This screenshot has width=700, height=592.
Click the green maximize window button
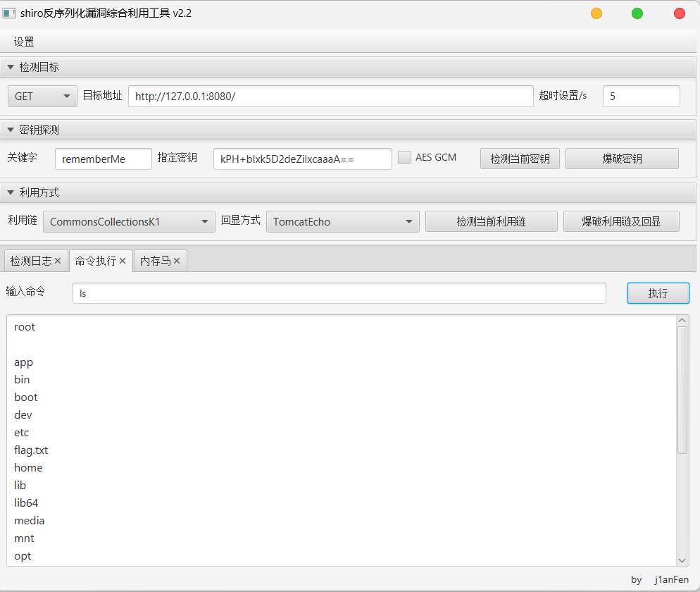[x=637, y=13]
